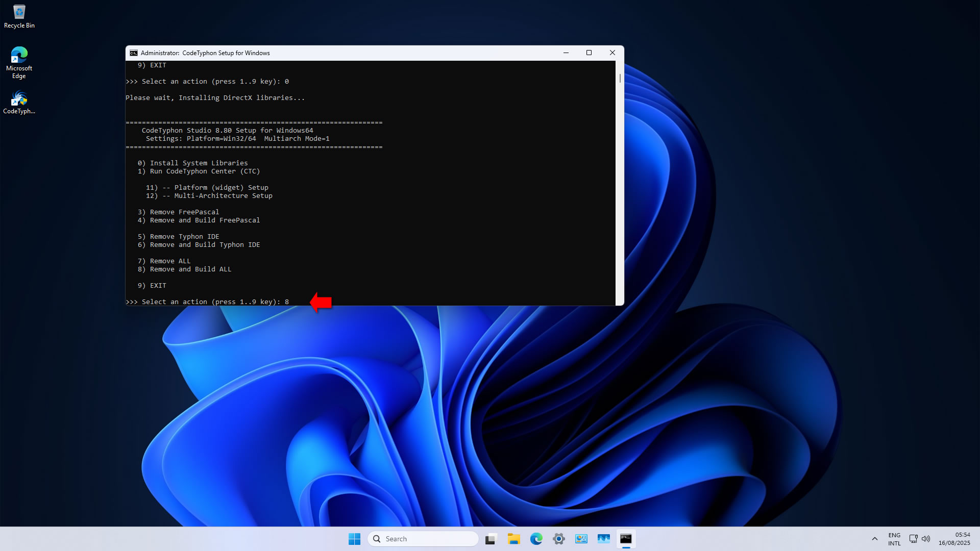
Task: Click the "3) Remove FreePascal" line
Action: click(x=178, y=212)
